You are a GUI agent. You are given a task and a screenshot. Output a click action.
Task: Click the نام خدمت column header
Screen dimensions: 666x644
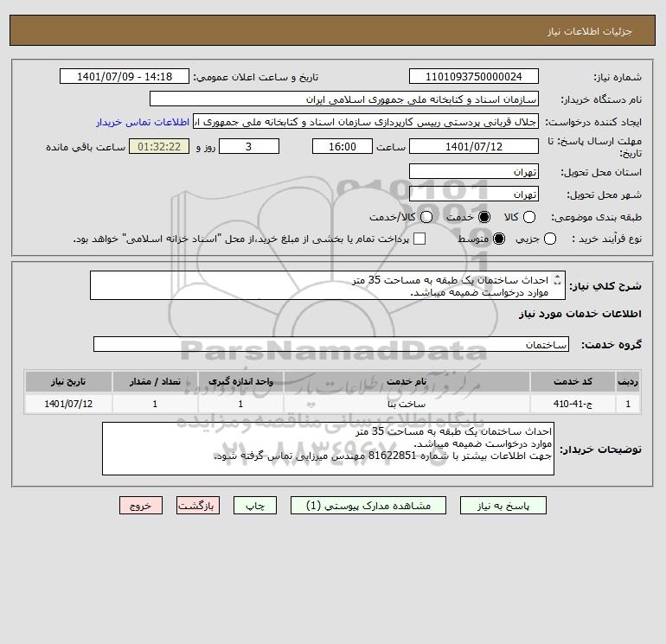click(407, 381)
